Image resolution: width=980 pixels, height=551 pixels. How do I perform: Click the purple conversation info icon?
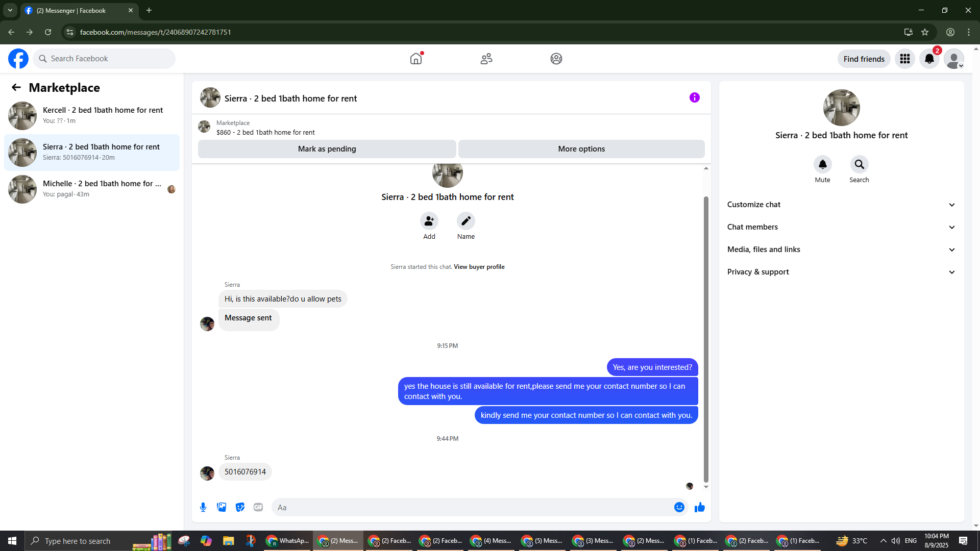pos(695,97)
